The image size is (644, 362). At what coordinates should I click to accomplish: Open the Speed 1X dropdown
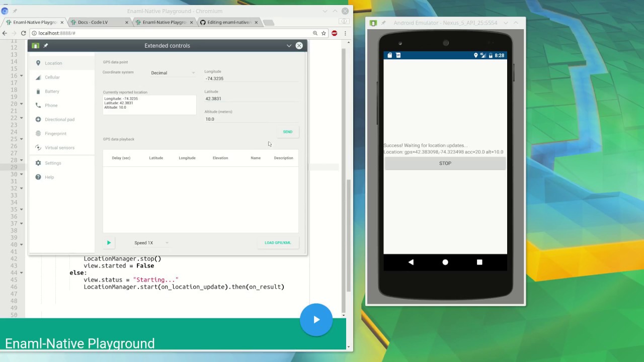click(151, 243)
